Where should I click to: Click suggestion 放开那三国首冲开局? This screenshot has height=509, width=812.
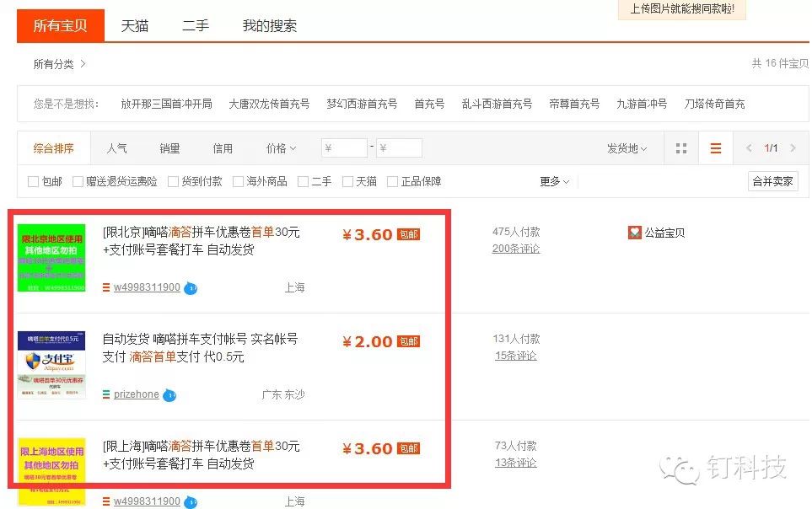click(166, 104)
